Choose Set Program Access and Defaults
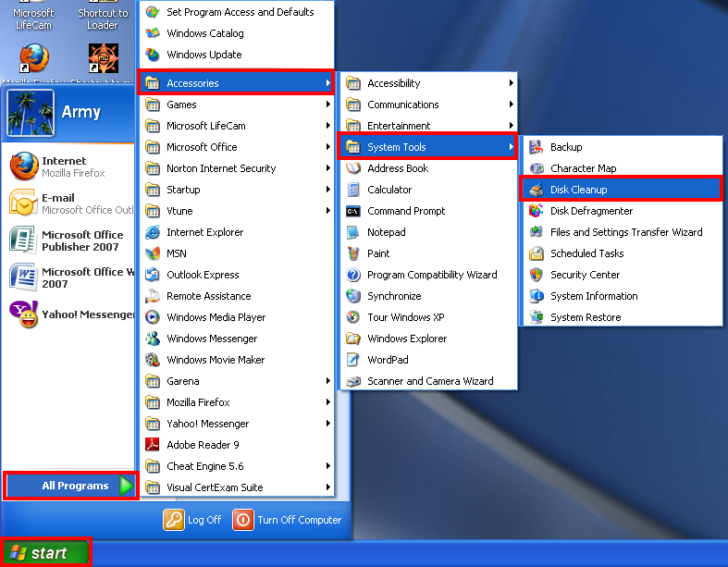Screen dimensions: 728x567 coord(237,12)
